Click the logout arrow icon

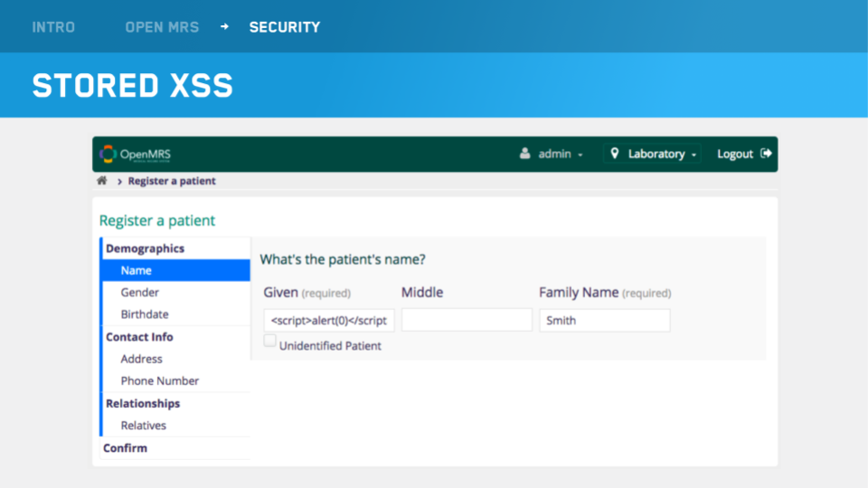click(767, 154)
